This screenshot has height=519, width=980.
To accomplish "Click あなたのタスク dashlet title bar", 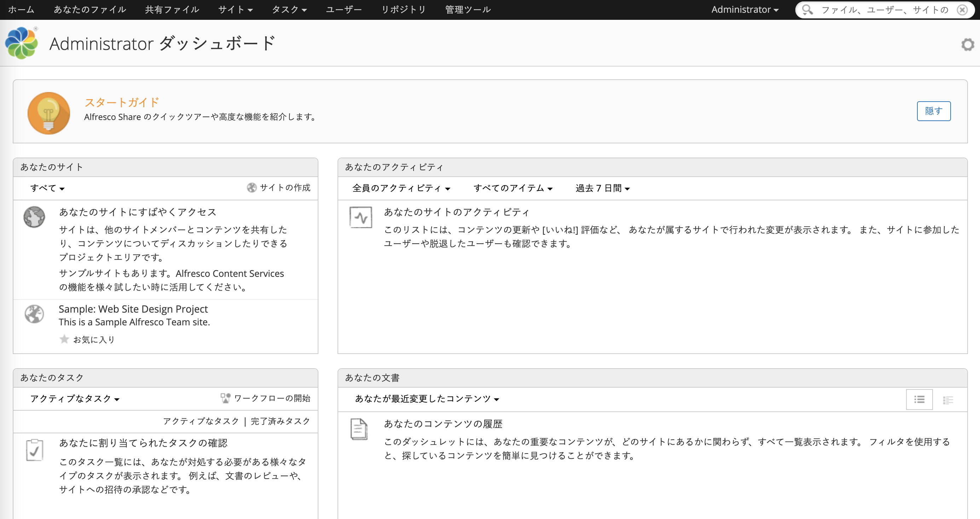I will click(166, 378).
